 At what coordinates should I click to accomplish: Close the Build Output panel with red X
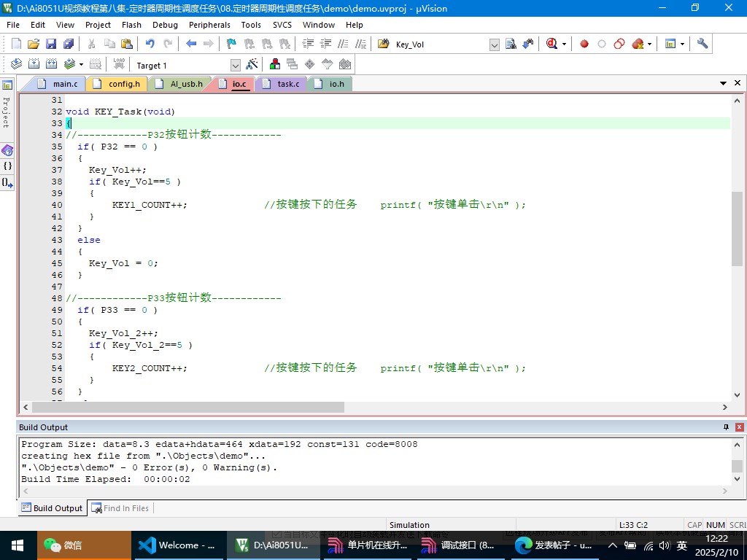pos(740,427)
